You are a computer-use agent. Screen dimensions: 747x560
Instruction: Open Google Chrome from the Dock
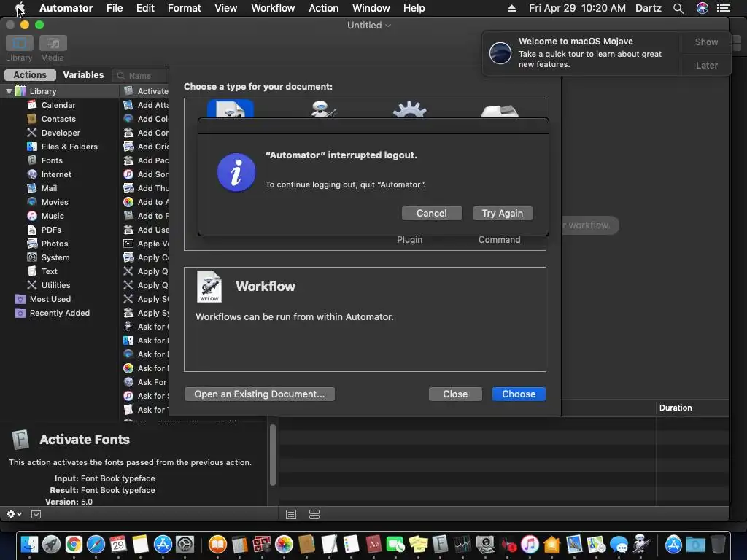pyautogui.click(x=74, y=545)
